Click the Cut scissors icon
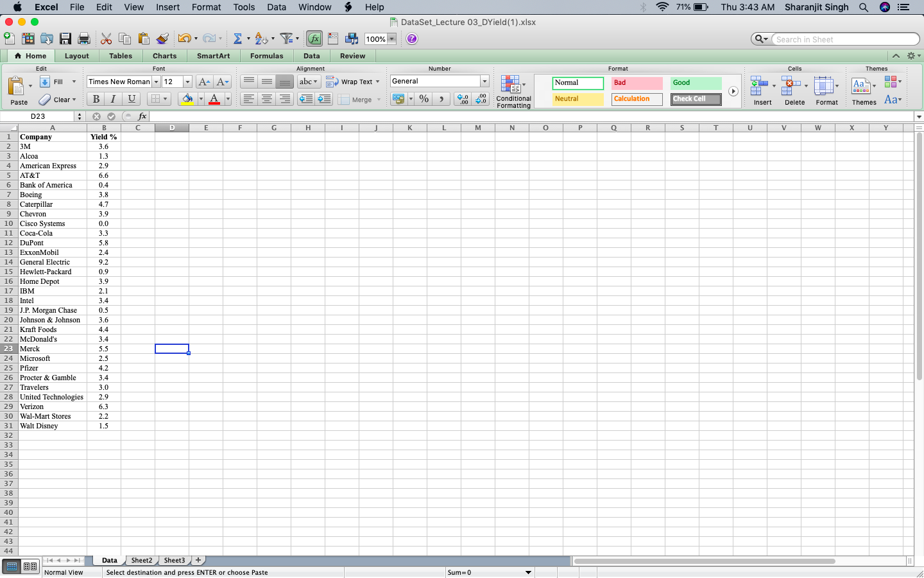Image resolution: width=924 pixels, height=578 pixels. [x=107, y=39]
